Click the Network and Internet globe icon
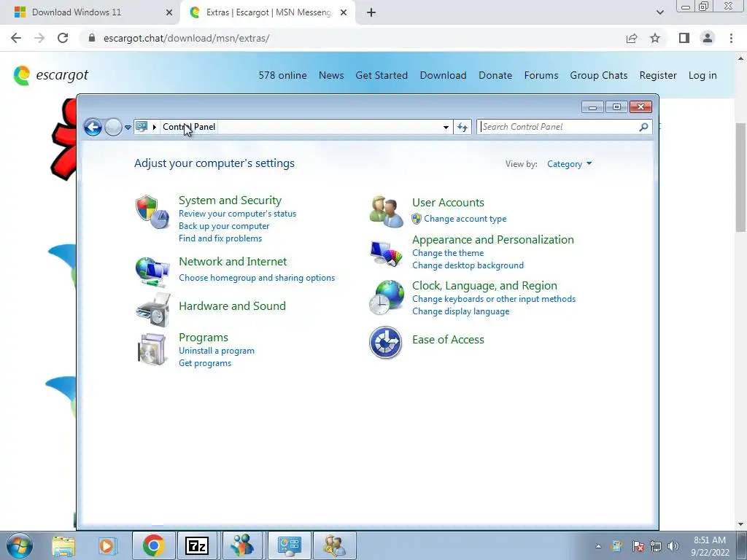This screenshot has width=747, height=560. coord(152,272)
